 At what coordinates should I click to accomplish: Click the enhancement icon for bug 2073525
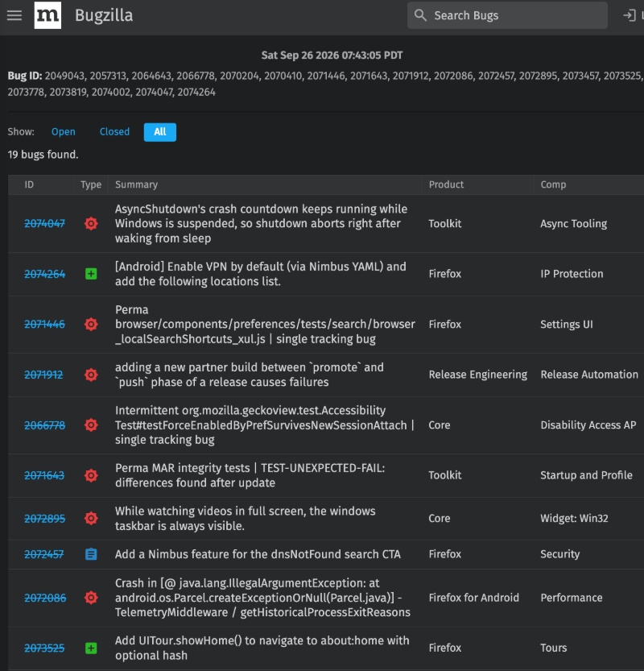pyautogui.click(x=91, y=648)
